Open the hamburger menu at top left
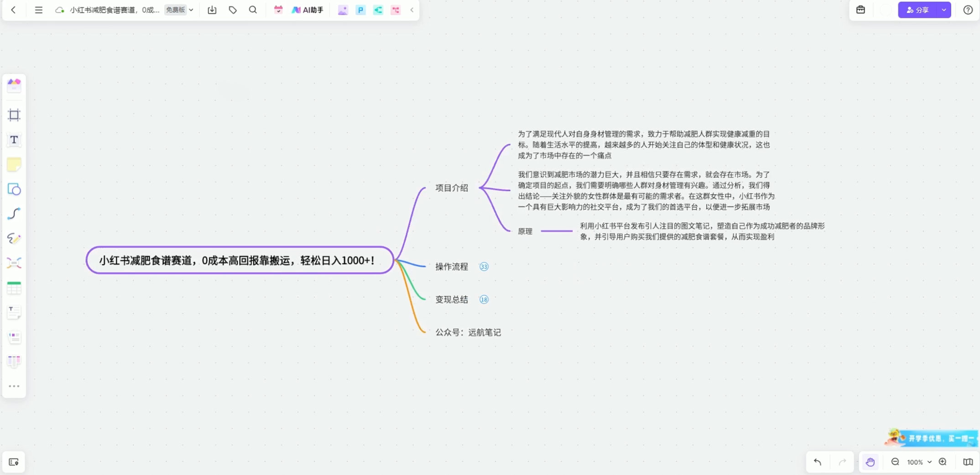Viewport: 980px width, 475px height. (39, 10)
